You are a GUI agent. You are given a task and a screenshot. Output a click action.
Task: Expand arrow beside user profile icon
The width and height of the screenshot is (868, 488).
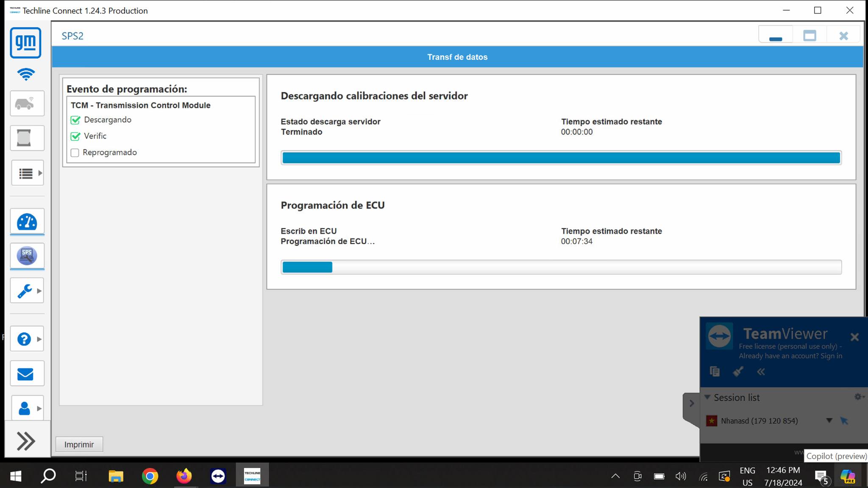(x=39, y=408)
